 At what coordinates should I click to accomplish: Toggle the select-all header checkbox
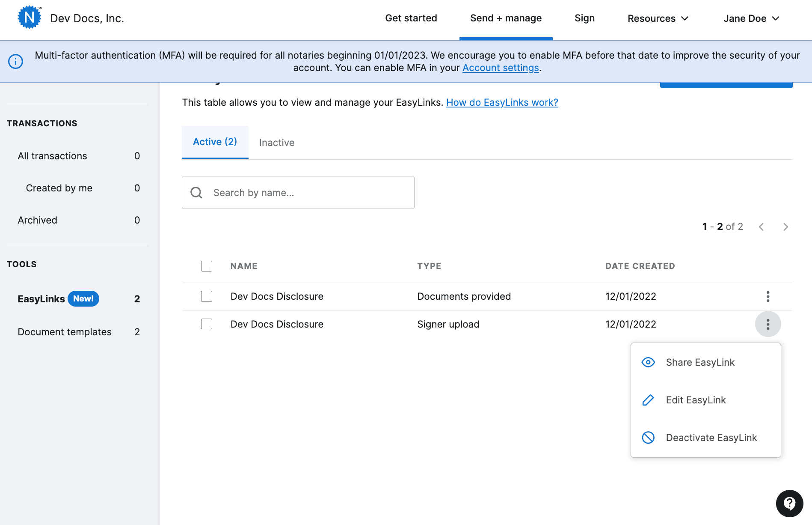pyautogui.click(x=207, y=266)
